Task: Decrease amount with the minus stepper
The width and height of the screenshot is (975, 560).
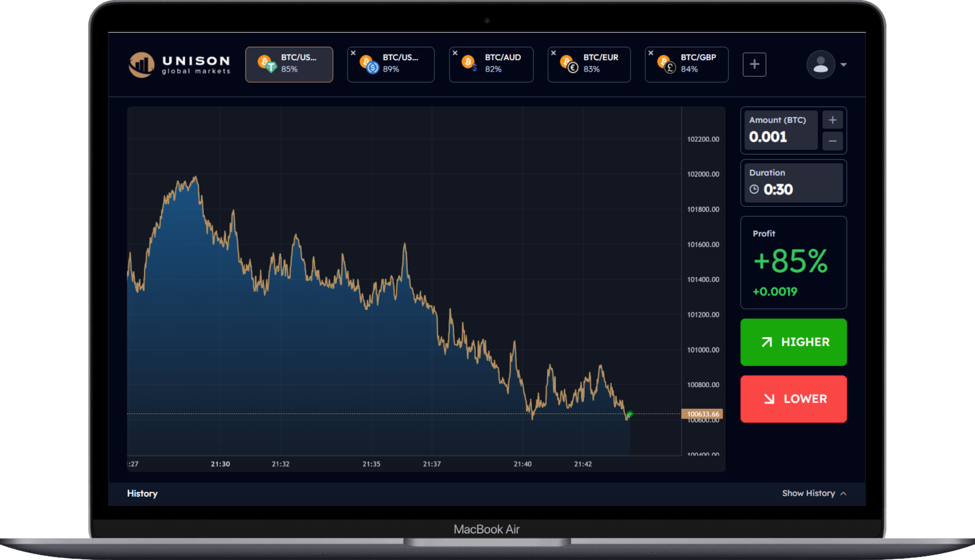Action: [x=832, y=141]
